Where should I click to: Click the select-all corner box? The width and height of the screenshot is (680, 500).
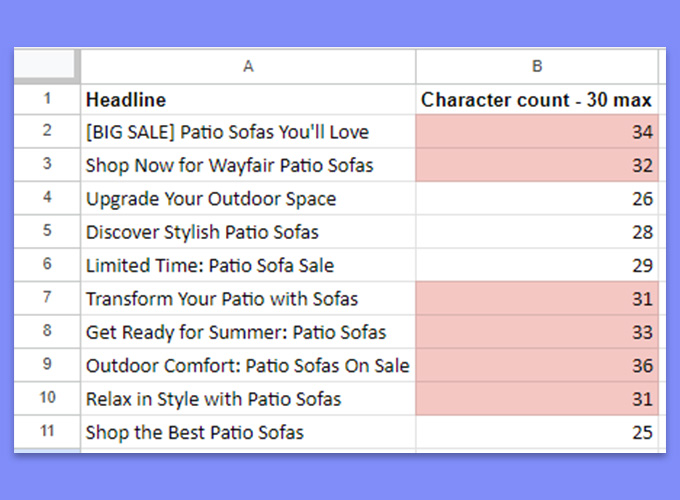[46, 66]
